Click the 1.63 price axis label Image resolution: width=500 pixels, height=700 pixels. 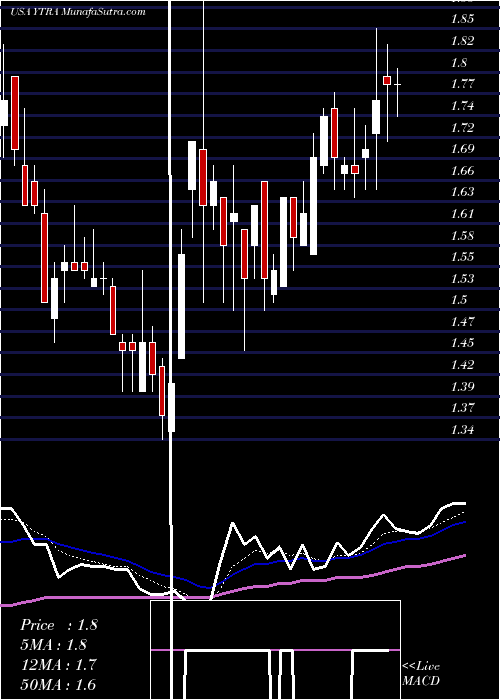[x=462, y=192]
